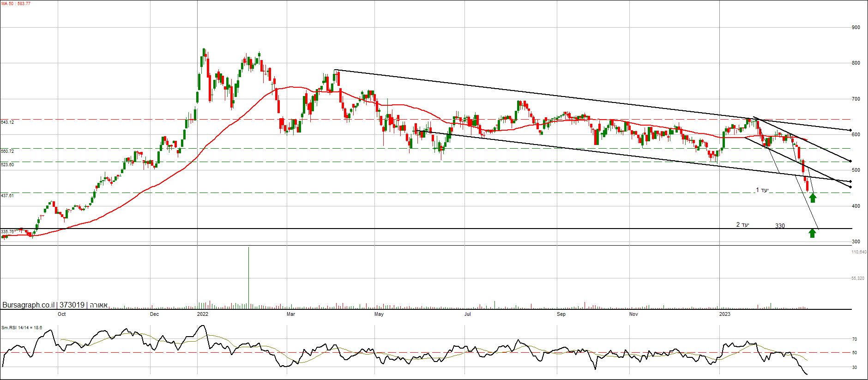
Task: Click the tall green volume spike bar
Action: click(x=248, y=277)
